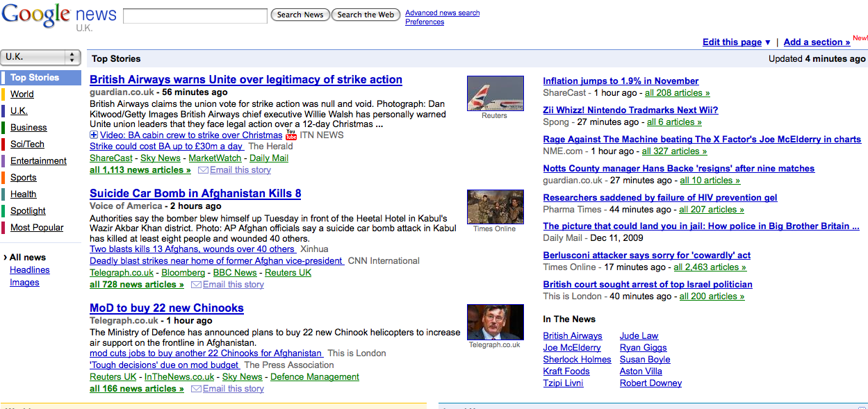Click Tzipi Livni in In The News
Screen dimensions: 868x409
[x=563, y=383]
